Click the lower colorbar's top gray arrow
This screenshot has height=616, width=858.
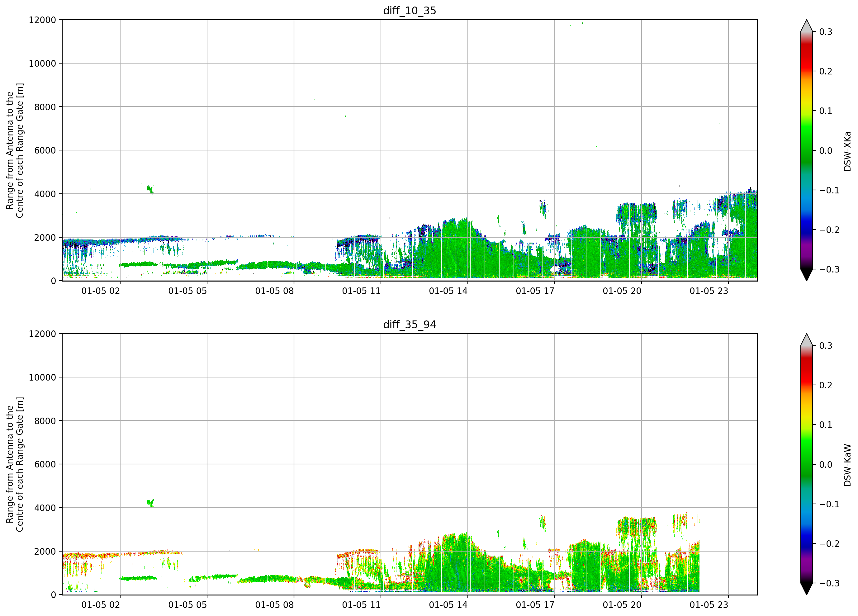coord(807,340)
